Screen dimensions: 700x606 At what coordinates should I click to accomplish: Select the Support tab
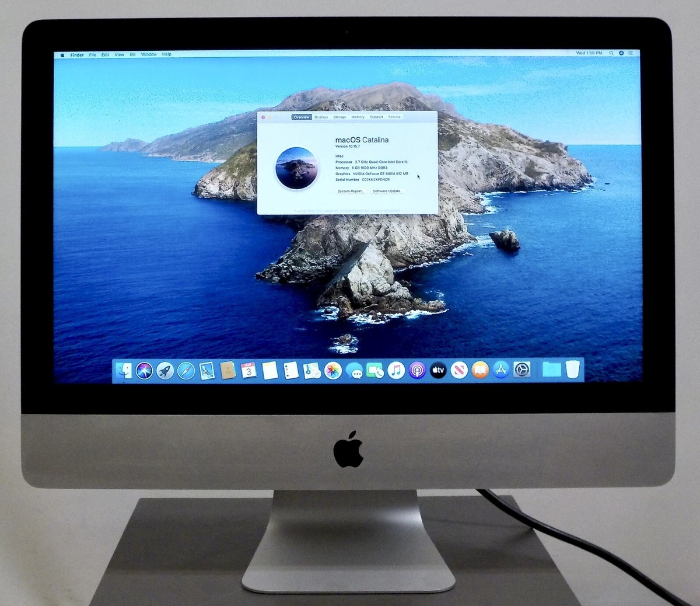(x=376, y=117)
